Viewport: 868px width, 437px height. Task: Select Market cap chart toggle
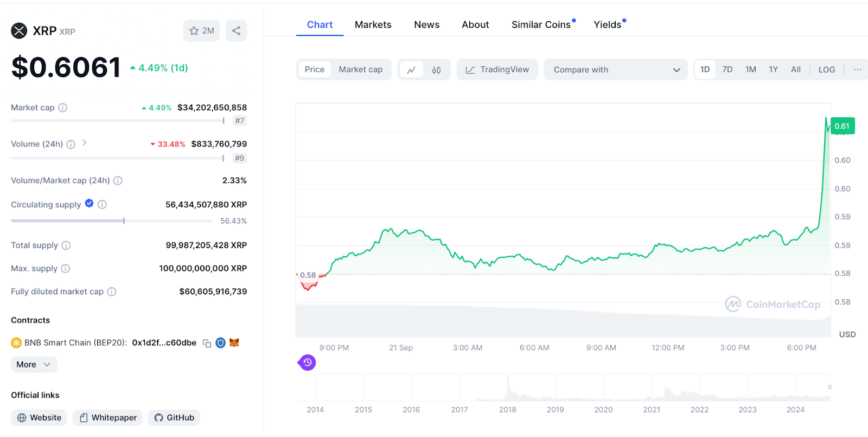pos(361,69)
